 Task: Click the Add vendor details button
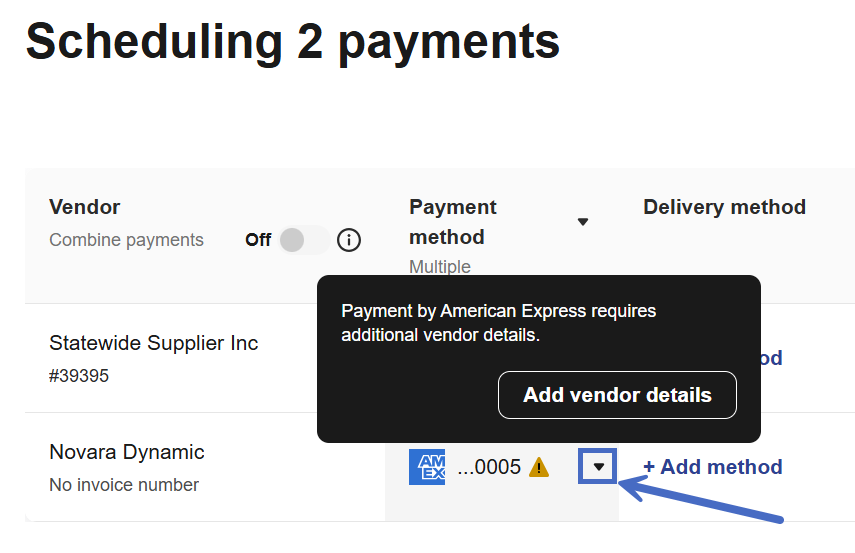click(617, 395)
